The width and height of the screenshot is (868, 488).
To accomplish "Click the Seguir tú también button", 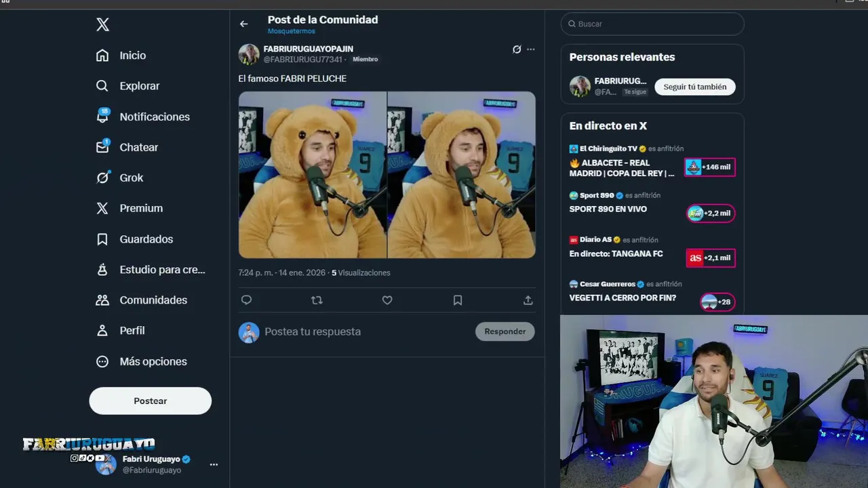I will [x=695, y=87].
